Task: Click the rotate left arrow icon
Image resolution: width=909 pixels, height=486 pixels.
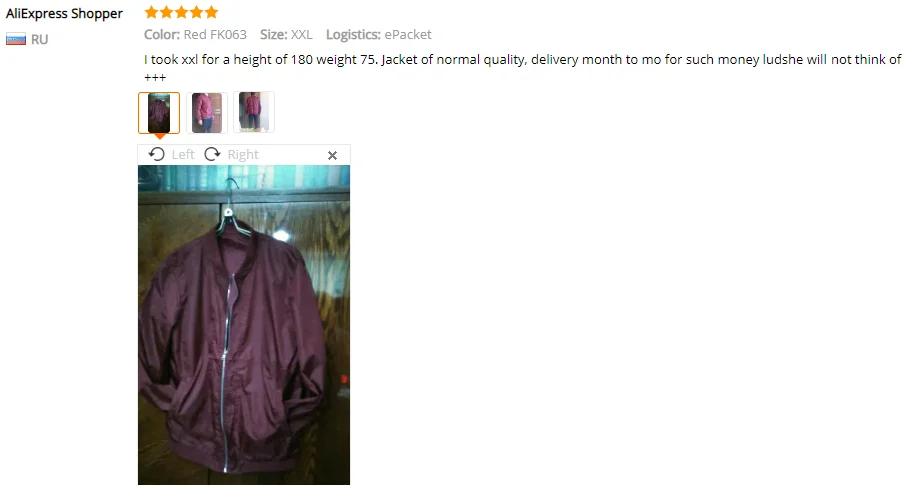Action: pos(157,154)
